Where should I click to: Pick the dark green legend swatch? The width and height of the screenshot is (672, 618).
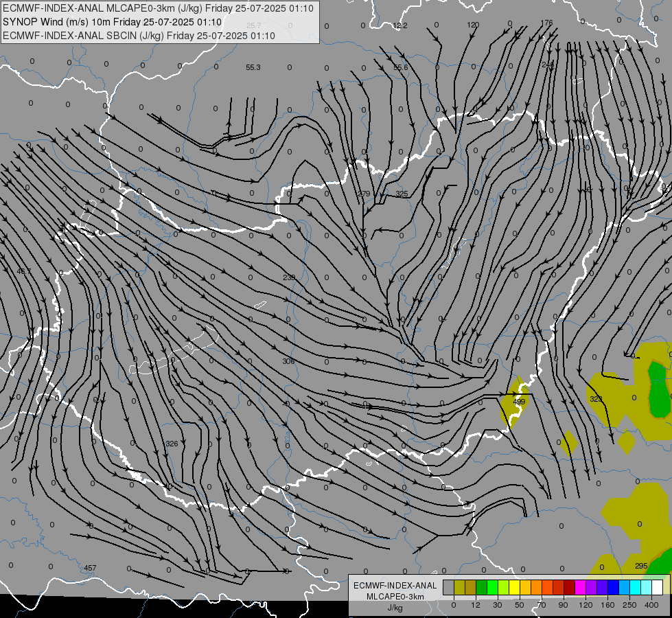[x=482, y=588]
